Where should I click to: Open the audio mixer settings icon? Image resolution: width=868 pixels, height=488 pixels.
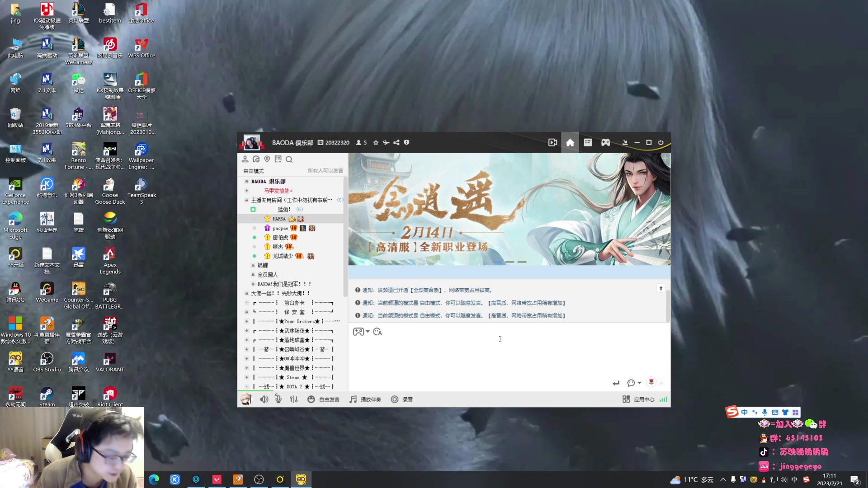[x=294, y=399]
